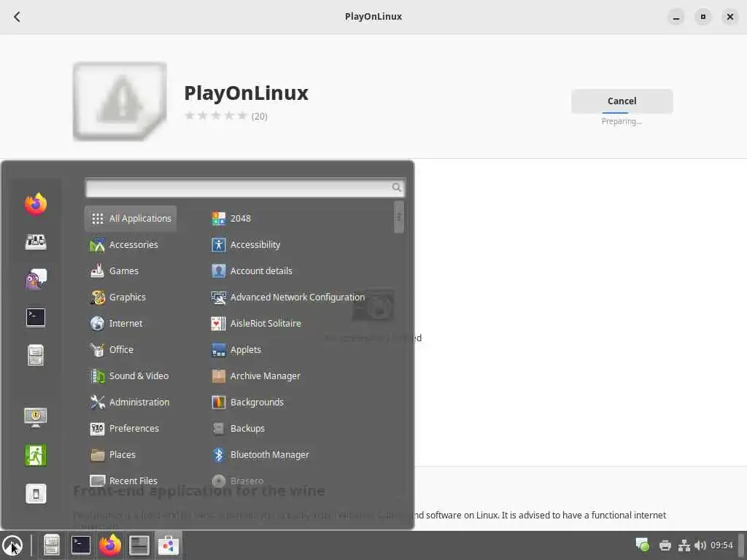
Task: Click the printer tray icon
Action: tap(665, 545)
